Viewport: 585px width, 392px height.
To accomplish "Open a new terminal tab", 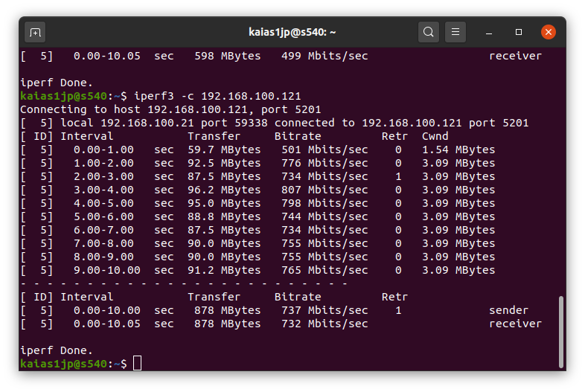I will [35, 33].
